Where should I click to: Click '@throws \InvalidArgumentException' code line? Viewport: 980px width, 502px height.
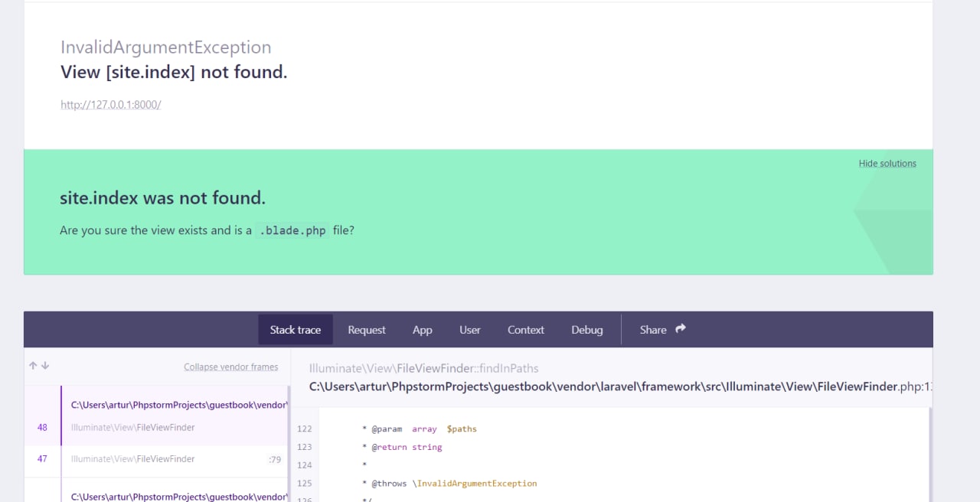(x=449, y=484)
